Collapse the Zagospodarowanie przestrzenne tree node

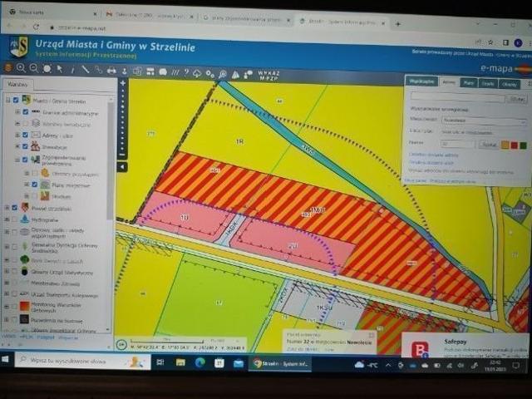17,158
